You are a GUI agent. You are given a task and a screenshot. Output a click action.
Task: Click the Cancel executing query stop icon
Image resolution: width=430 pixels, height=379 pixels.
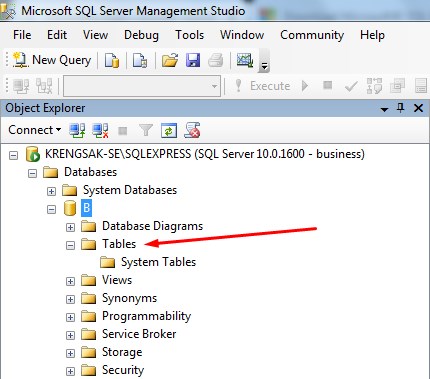click(328, 86)
